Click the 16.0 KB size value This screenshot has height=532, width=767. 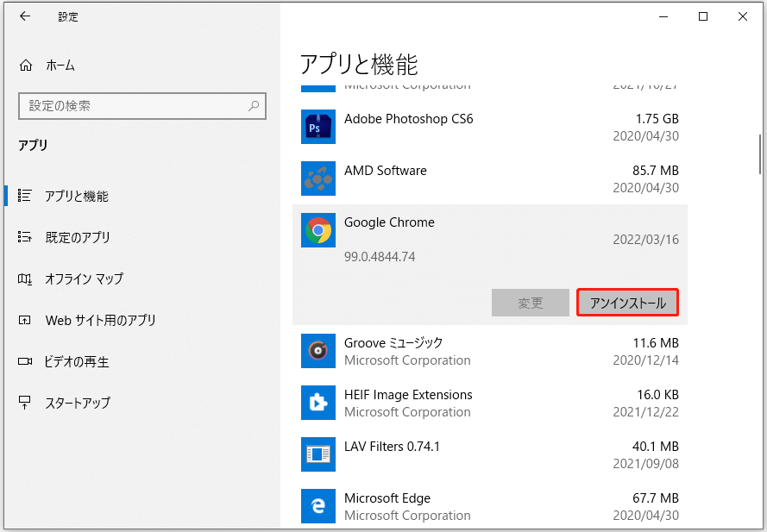pos(657,395)
